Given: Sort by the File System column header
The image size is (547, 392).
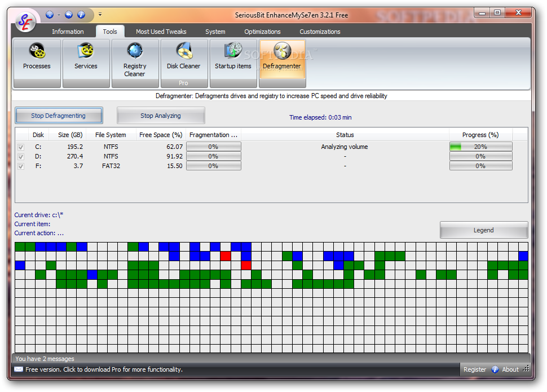Looking at the screenshot, I should coord(111,135).
